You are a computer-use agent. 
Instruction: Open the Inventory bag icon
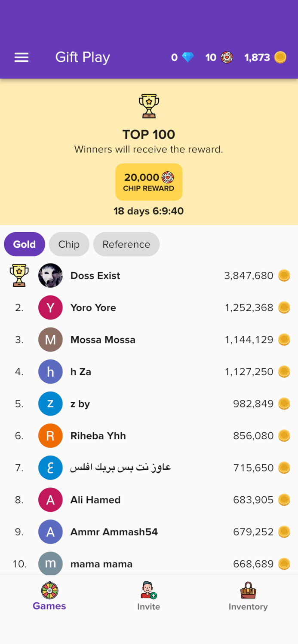(x=248, y=590)
